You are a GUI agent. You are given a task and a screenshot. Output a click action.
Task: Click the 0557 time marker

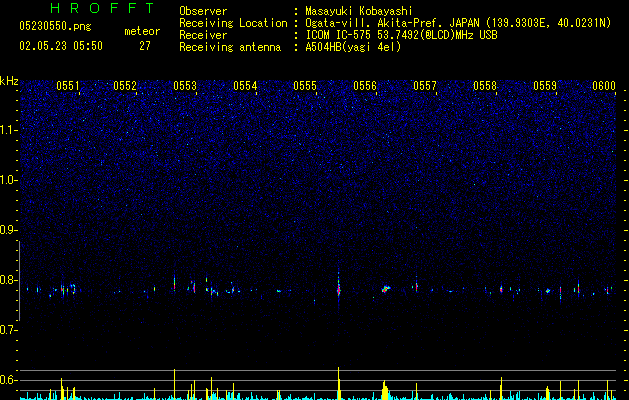tap(425, 86)
